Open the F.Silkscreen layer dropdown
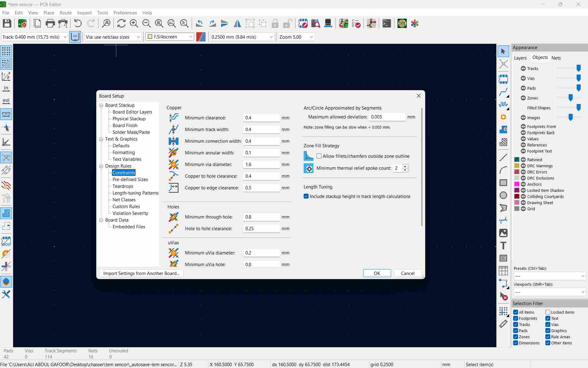 170,37
